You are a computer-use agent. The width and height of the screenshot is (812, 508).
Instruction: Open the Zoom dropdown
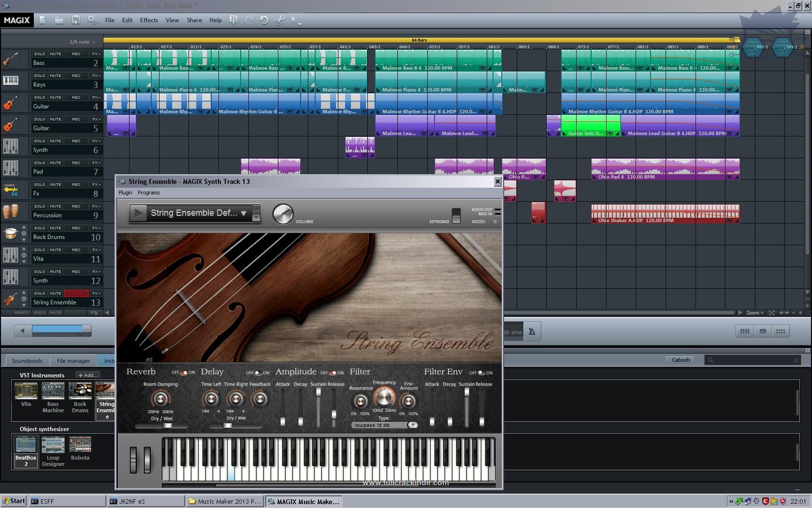[755, 313]
